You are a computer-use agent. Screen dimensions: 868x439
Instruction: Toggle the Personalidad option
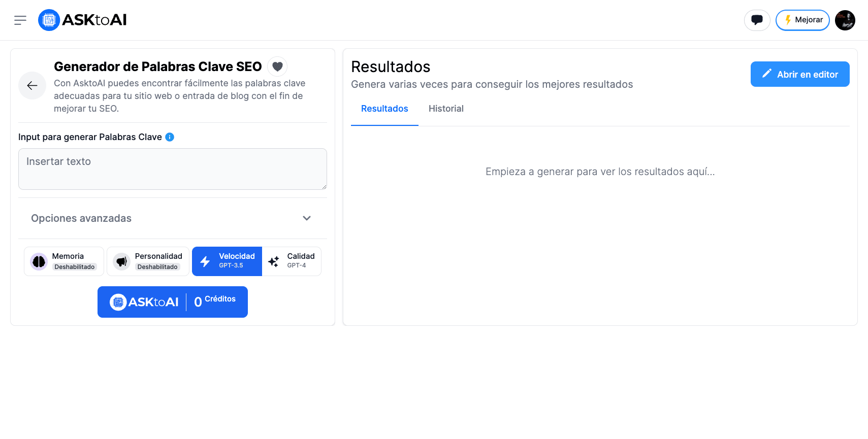click(148, 261)
